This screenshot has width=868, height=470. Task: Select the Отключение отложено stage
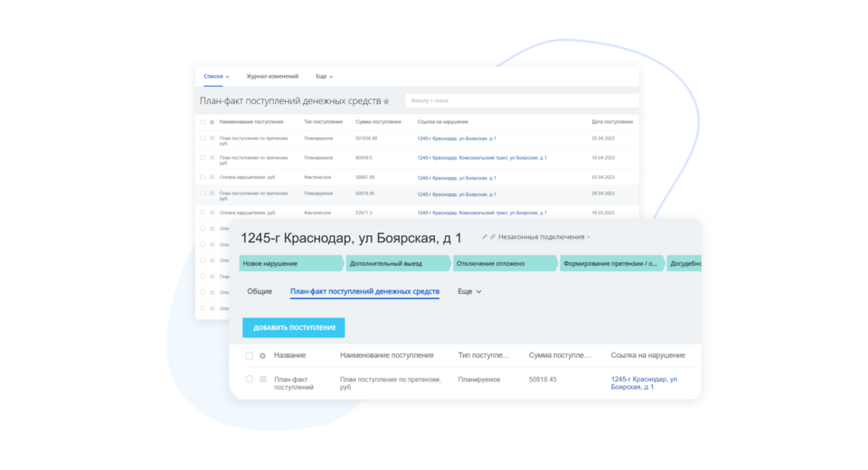(505, 263)
